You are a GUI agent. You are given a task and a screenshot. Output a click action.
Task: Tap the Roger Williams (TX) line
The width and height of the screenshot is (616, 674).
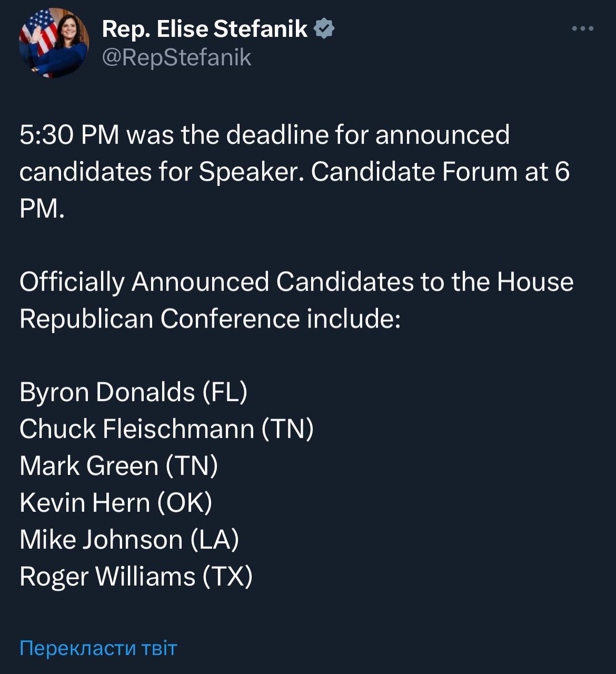tap(136, 576)
